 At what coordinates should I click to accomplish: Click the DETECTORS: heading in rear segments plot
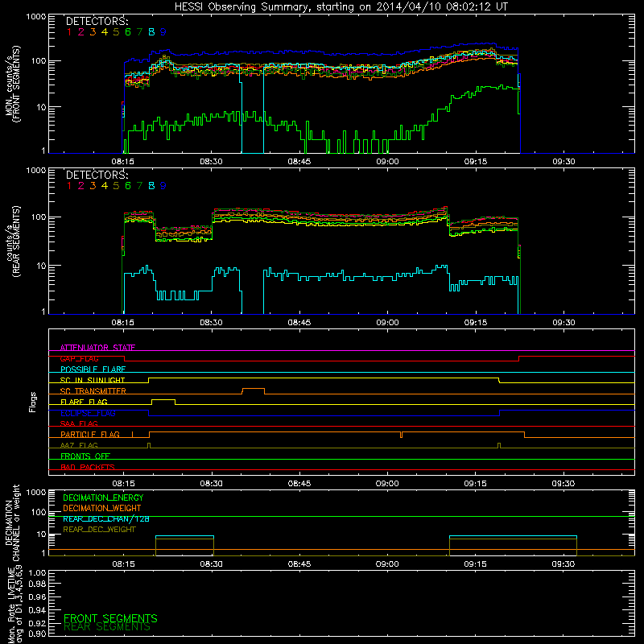click(97, 175)
